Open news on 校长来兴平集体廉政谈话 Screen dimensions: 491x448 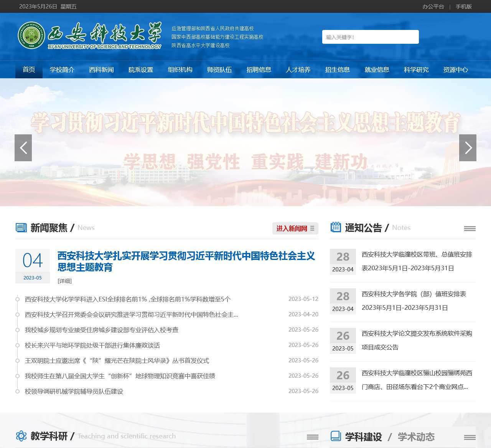[x=92, y=345]
